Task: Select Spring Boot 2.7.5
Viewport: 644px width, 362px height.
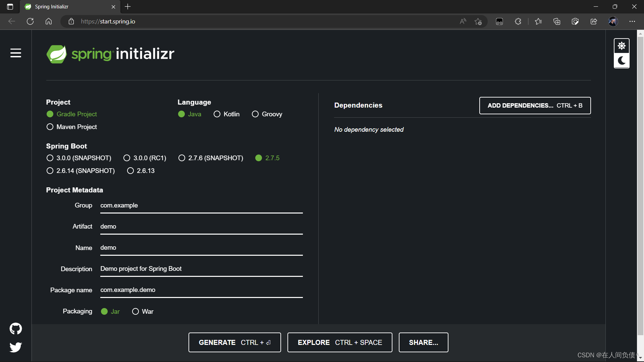Action: click(267, 158)
